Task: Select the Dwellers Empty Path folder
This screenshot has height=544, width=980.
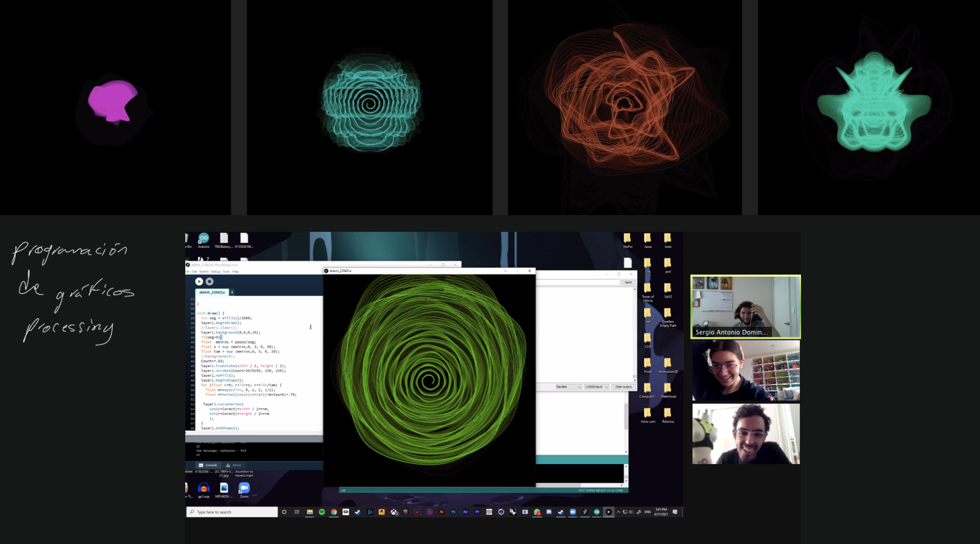Action: point(667,317)
